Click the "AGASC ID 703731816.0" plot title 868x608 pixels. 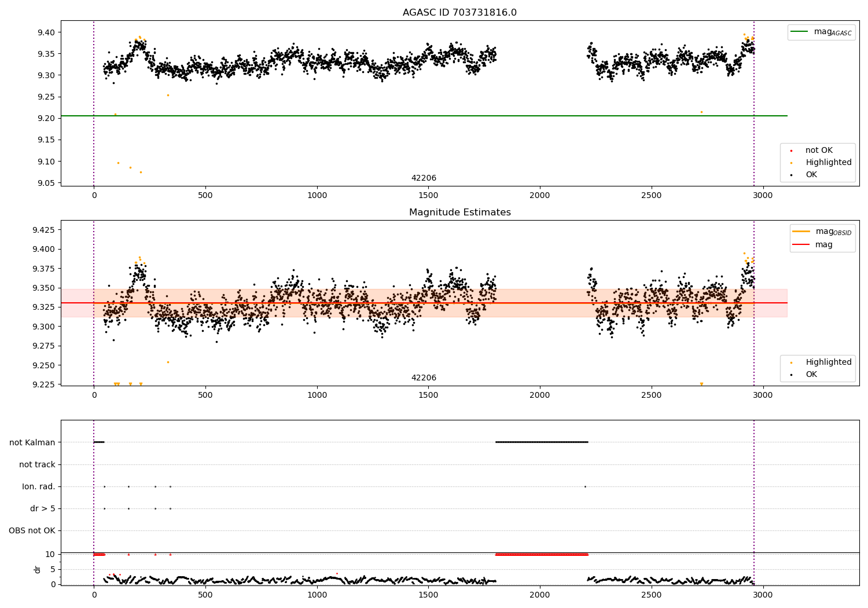[459, 13]
